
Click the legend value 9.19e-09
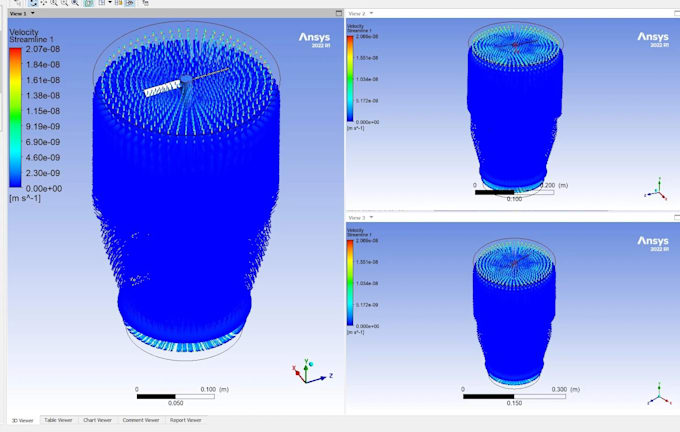(42, 127)
